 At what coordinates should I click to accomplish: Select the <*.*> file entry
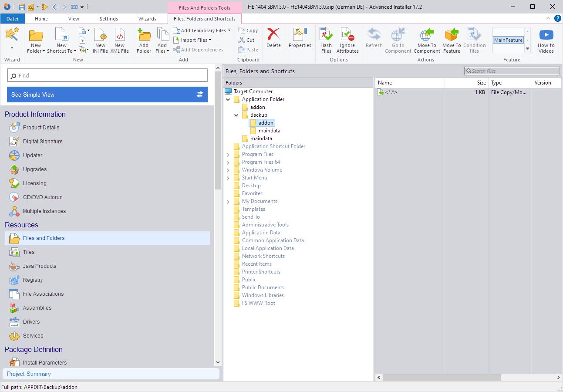pos(391,92)
